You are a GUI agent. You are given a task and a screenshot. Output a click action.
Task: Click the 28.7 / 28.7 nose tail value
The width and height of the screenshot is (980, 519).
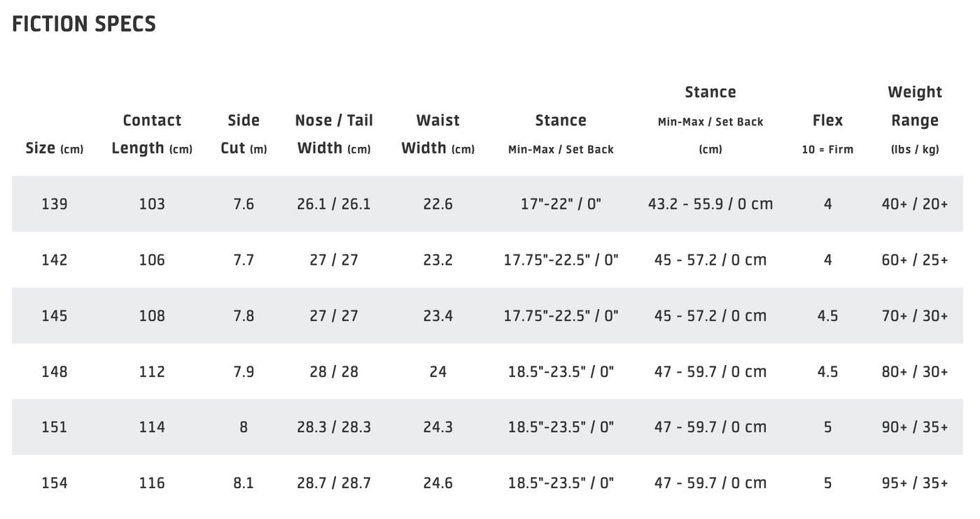tap(334, 483)
